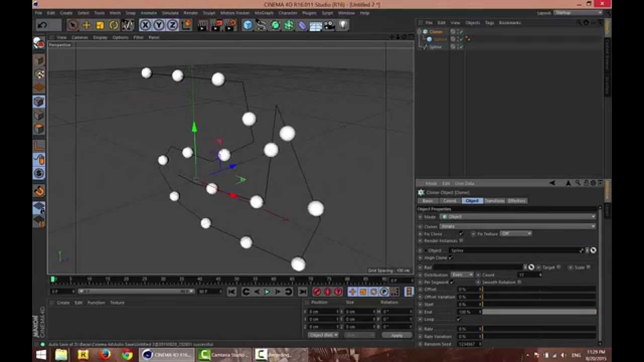Switch to the Effectors tab

click(517, 201)
